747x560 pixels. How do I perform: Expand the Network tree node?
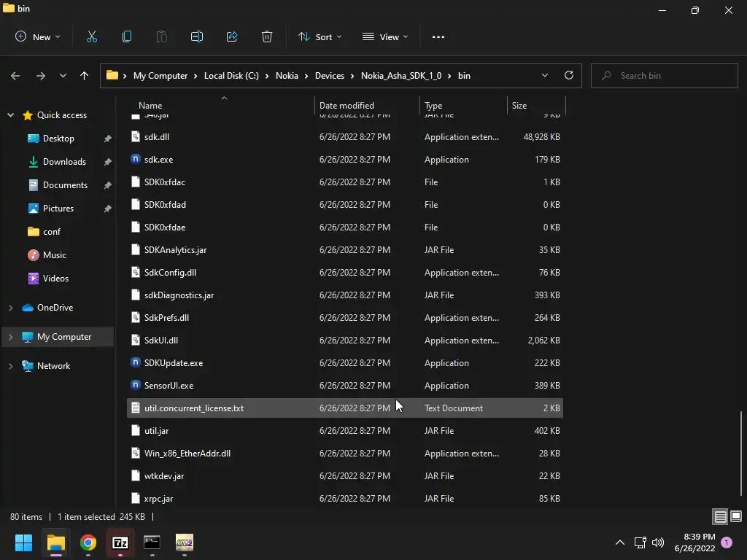(10, 366)
